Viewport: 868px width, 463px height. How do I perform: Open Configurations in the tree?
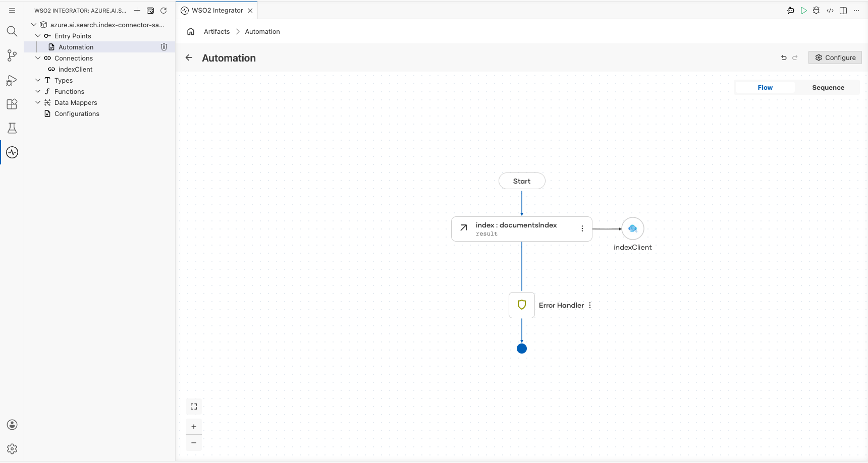click(x=77, y=113)
